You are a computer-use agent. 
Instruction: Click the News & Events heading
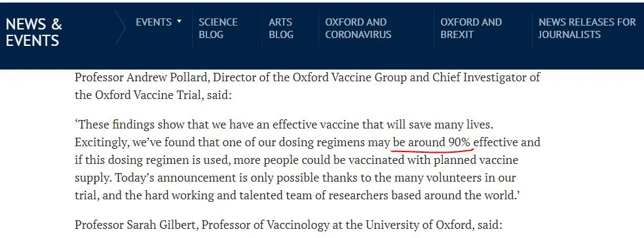(33, 33)
